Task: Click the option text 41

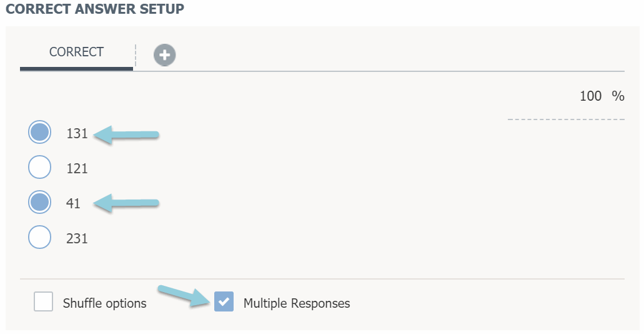Action: (73, 203)
